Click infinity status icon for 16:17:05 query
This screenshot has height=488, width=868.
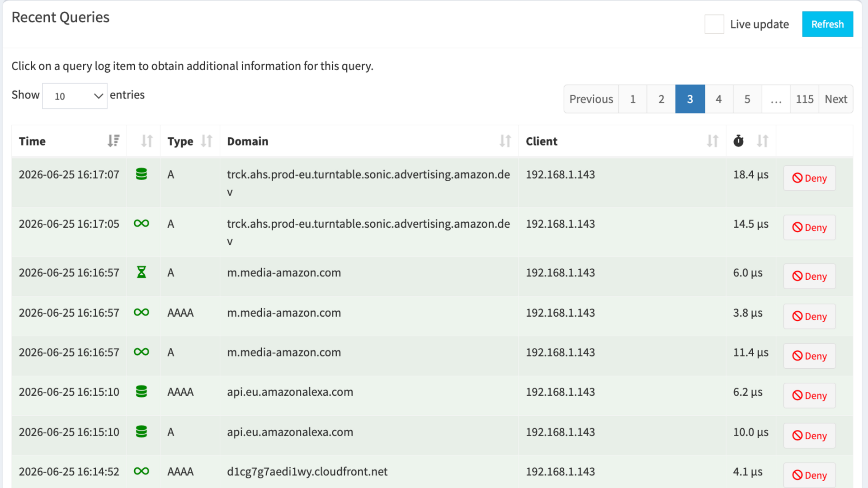142,223
